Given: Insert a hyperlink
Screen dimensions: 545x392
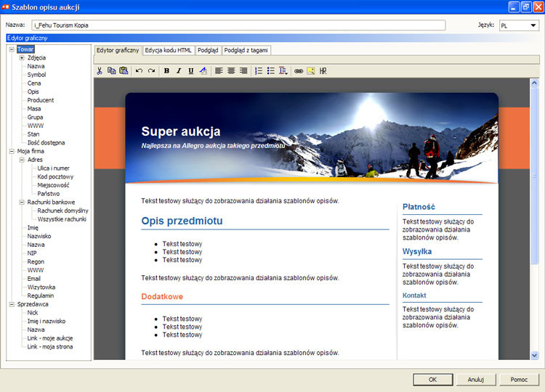Looking at the screenshot, I should pos(299,71).
